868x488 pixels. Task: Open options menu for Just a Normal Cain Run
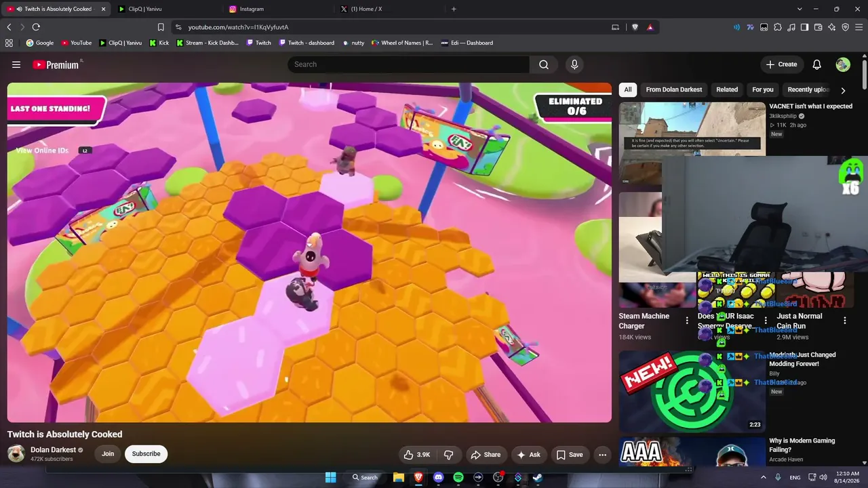[845, 321]
